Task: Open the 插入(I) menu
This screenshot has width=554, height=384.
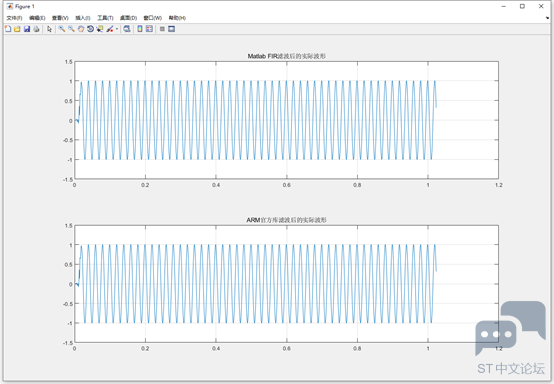Action: pos(83,18)
